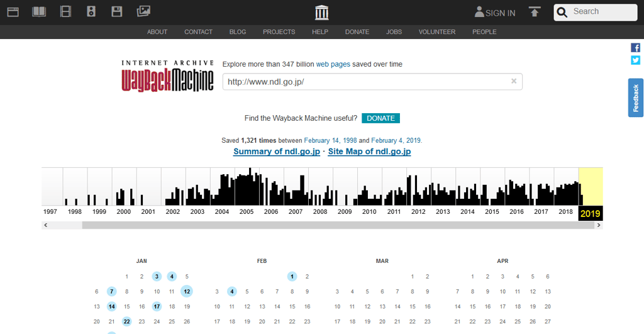This screenshot has height=334, width=644.
Task: Click the Internet Archive logo
Action: click(x=321, y=13)
